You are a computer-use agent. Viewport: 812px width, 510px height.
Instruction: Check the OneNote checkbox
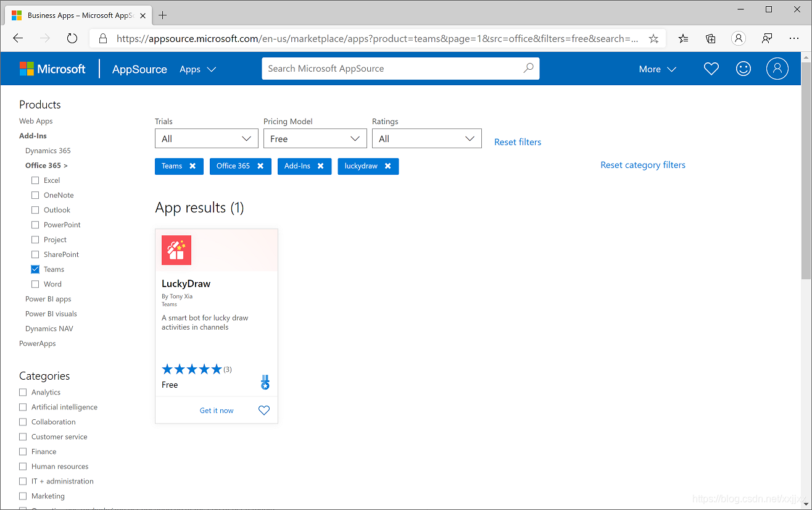35,195
